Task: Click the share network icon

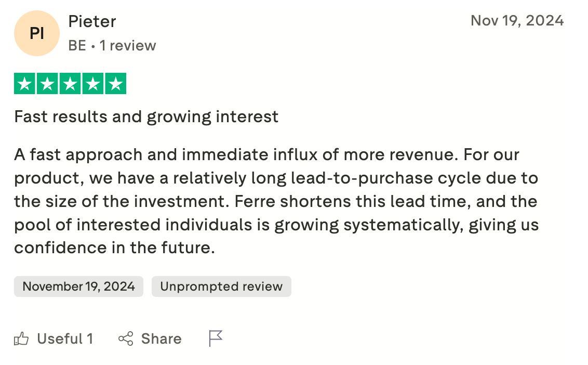Action: (126, 338)
